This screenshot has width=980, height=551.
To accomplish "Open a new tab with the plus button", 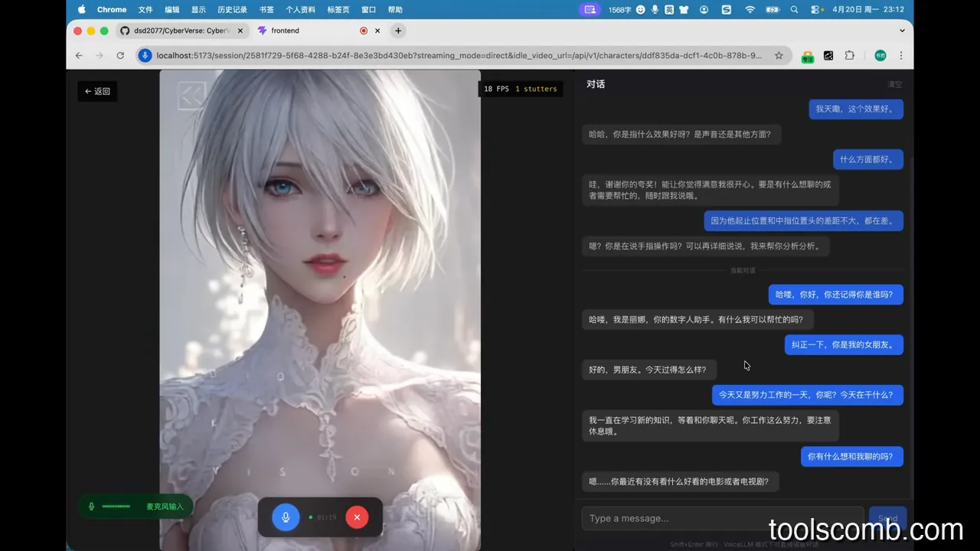I will click(398, 31).
